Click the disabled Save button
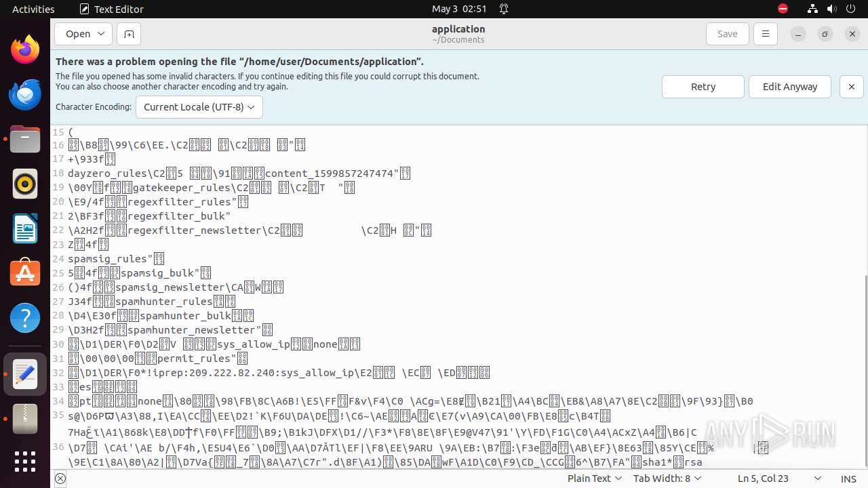Image resolution: width=868 pixels, height=488 pixels. click(728, 34)
